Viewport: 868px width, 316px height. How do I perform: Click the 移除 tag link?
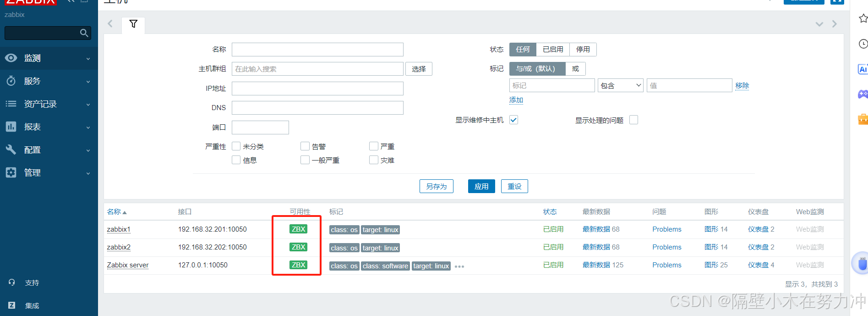point(742,86)
